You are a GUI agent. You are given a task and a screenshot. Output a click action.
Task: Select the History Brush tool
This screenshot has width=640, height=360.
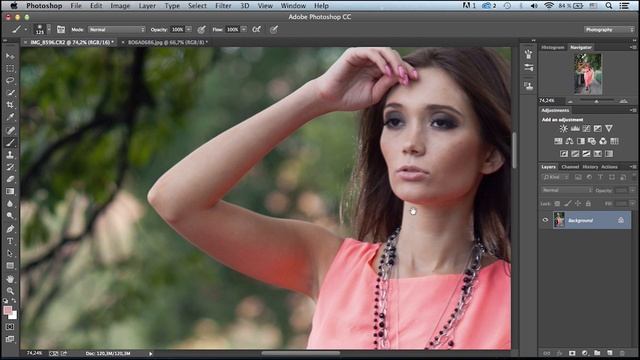10,167
